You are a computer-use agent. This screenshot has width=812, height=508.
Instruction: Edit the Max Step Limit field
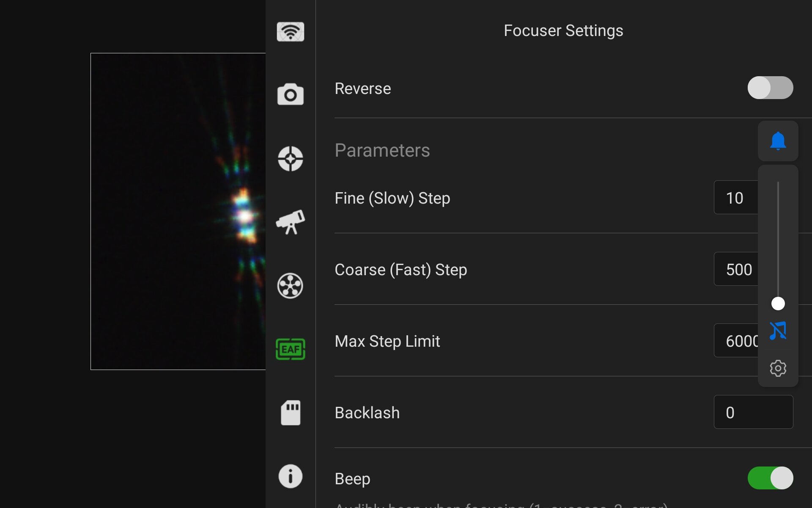pyautogui.click(x=736, y=341)
